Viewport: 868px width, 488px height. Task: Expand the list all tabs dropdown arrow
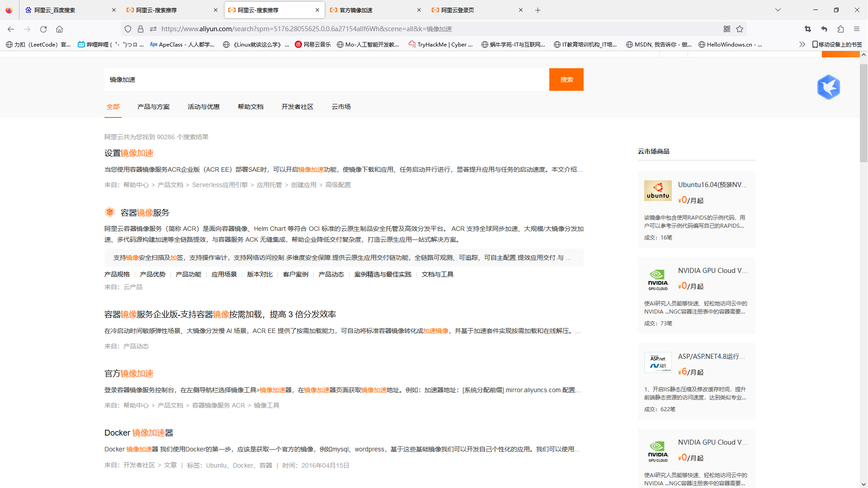[778, 10]
